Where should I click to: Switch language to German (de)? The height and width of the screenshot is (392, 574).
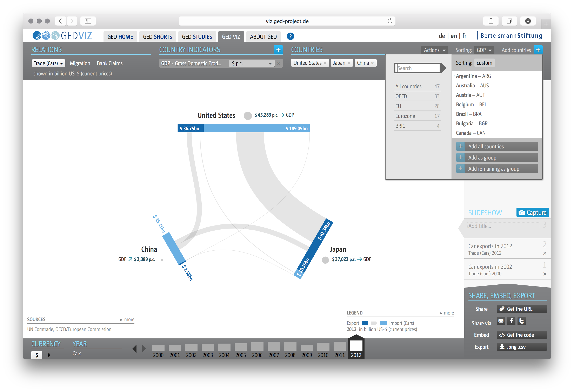point(442,36)
